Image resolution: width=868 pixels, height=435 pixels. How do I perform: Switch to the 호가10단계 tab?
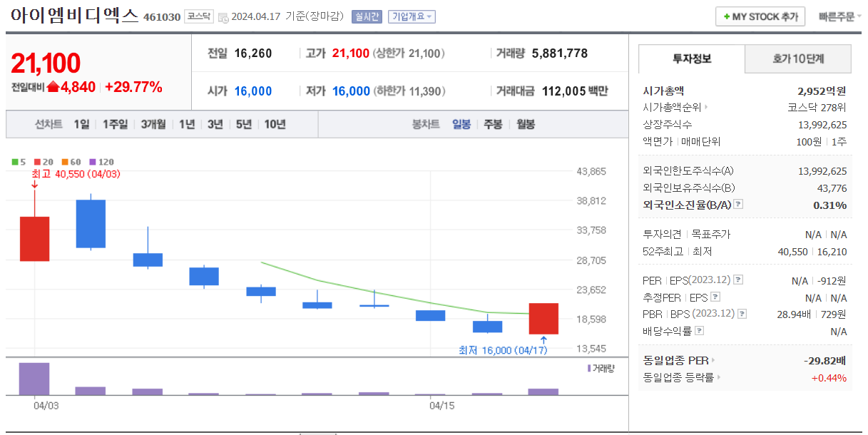(x=798, y=59)
